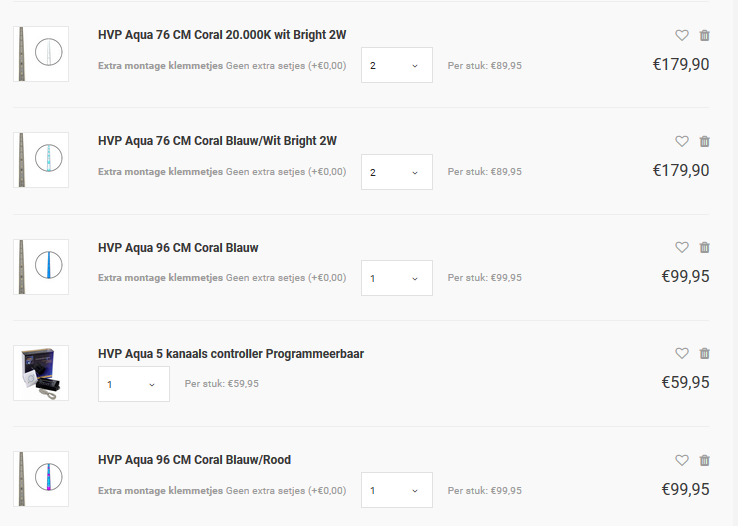738x526 pixels.
Task: Select €179,90 total of Coral Blauw/Wit Bright
Action: coord(681,170)
